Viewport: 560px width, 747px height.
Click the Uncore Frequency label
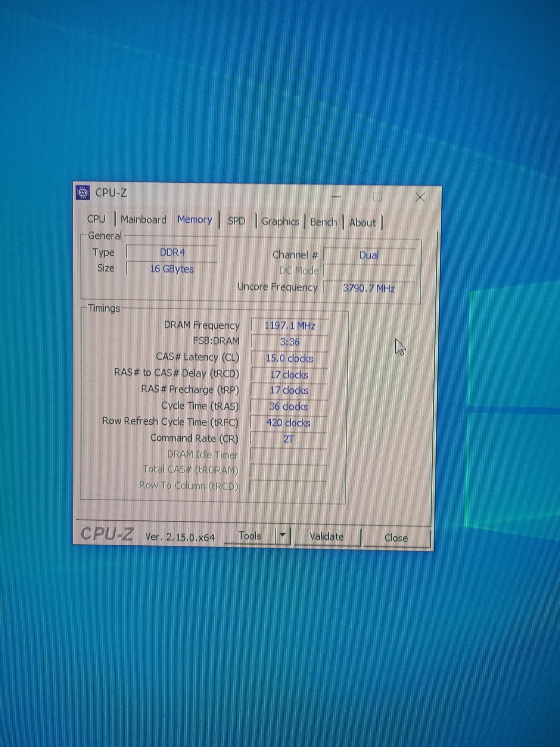[x=277, y=287]
